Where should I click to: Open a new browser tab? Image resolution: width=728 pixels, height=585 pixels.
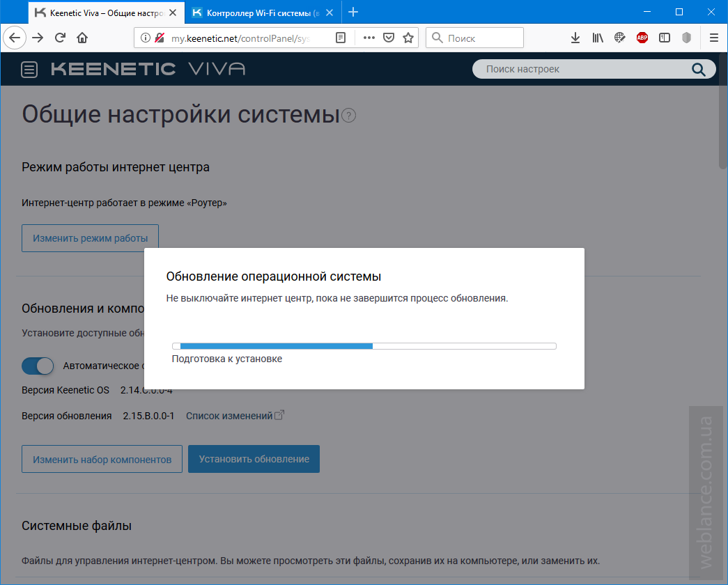(353, 13)
